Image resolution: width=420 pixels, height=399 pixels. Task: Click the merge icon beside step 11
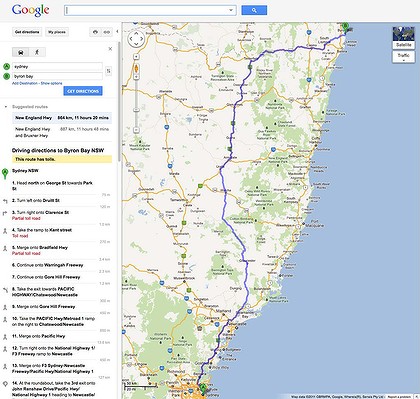(5, 337)
